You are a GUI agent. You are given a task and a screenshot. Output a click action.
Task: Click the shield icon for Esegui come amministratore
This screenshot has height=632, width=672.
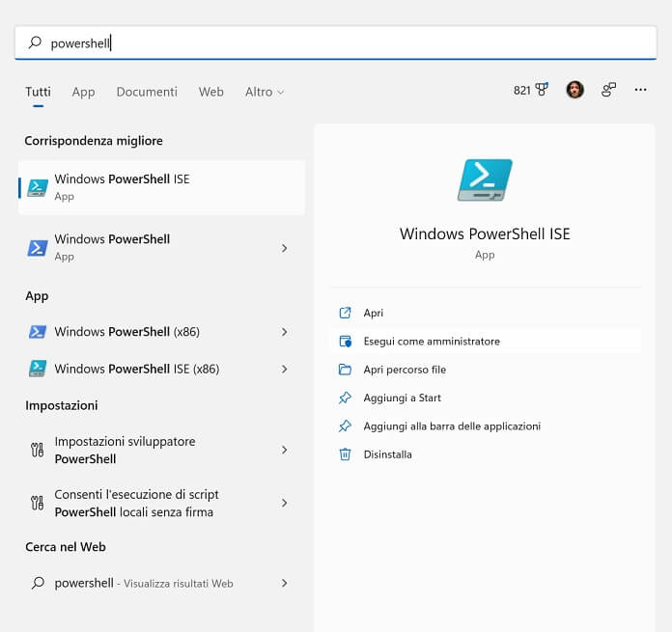coord(345,342)
